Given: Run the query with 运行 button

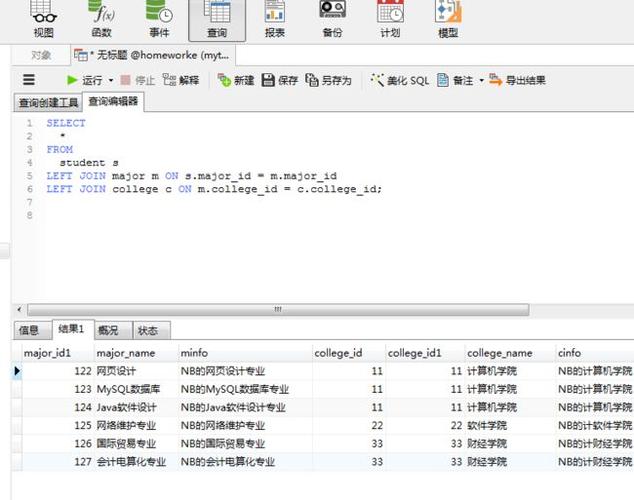Looking at the screenshot, I should click(85, 80).
